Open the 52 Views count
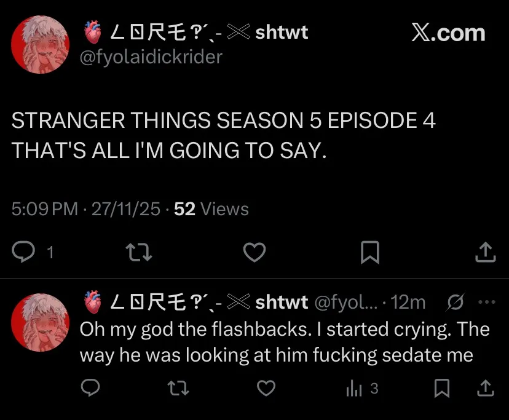 [x=211, y=209]
